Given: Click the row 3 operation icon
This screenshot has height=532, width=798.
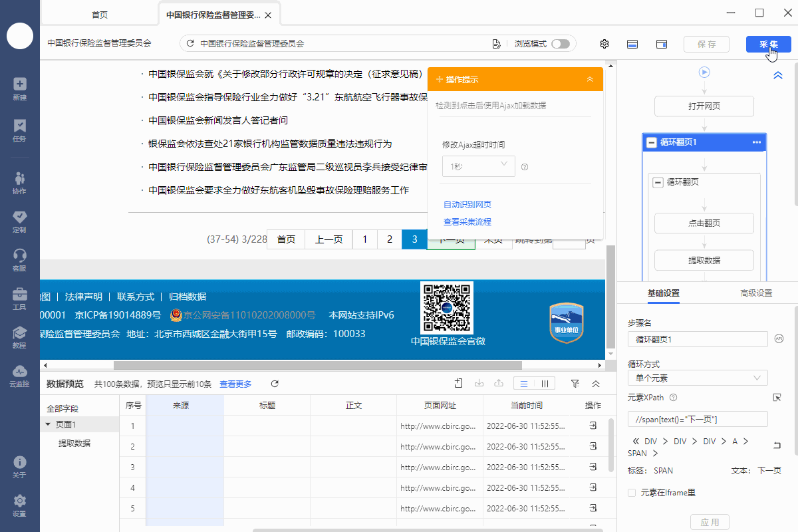Looking at the screenshot, I should point(593,467).
